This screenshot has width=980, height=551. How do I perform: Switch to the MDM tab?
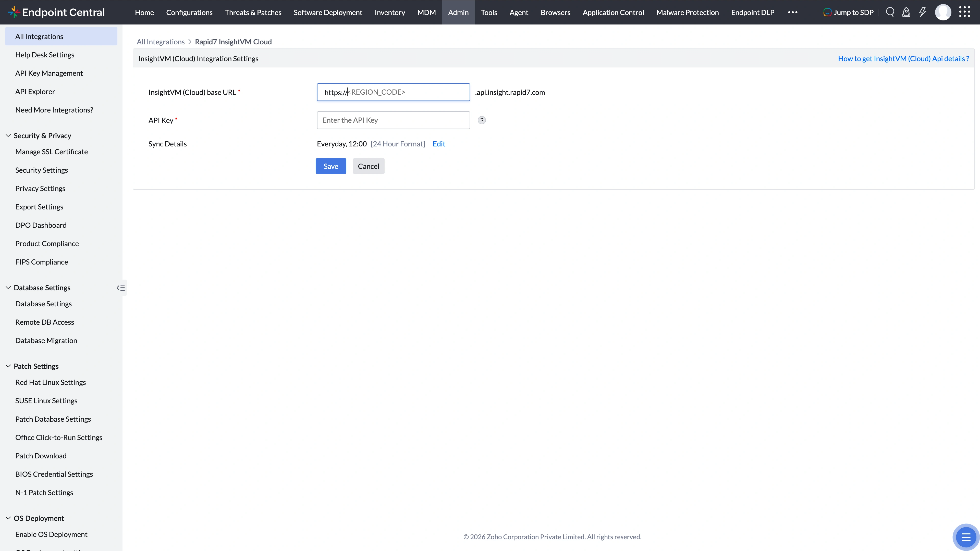[x=426, y=12]
